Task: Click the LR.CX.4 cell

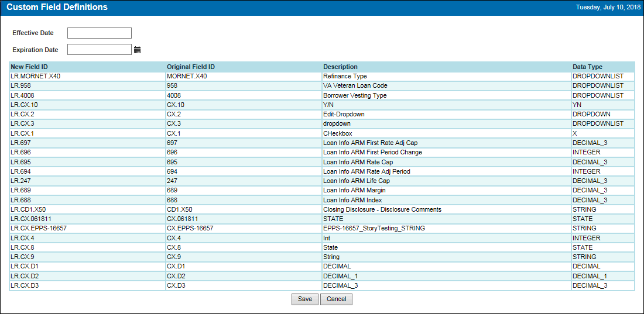Action: 87,238
